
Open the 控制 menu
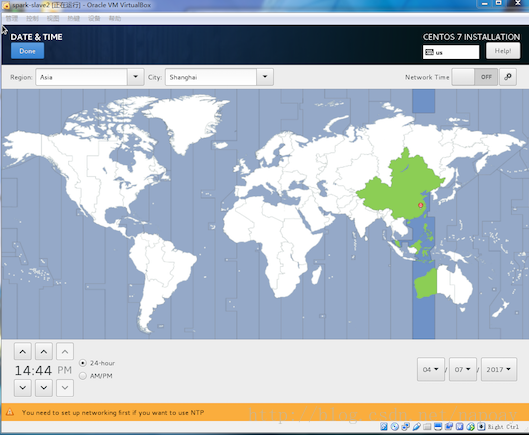tap(32, 18)
